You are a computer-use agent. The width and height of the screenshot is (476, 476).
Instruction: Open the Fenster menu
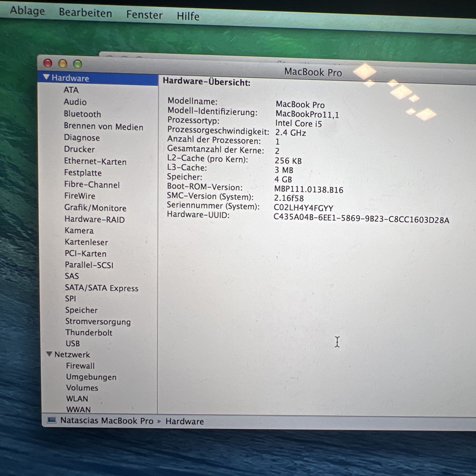[144, 15]
